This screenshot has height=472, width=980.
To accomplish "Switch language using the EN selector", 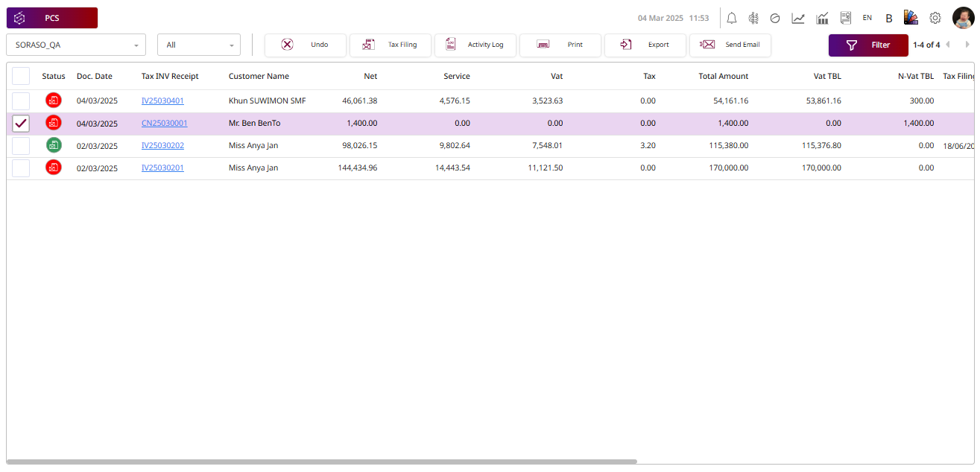I will (867, 18).
